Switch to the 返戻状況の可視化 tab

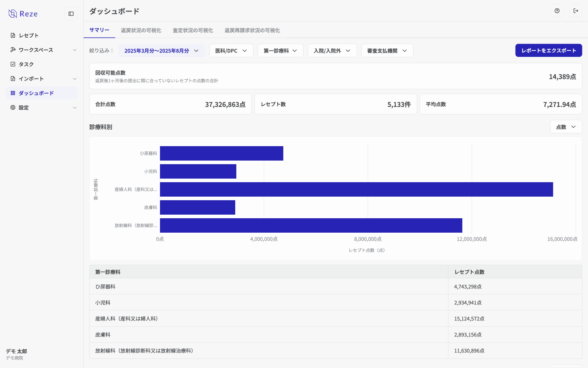coord(141,30)
